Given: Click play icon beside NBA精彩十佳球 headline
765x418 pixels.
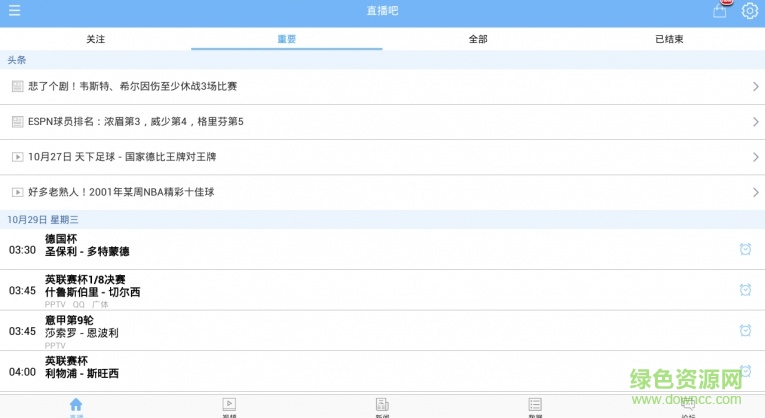Looking at the screenshot, I should (x=18, y=192).
